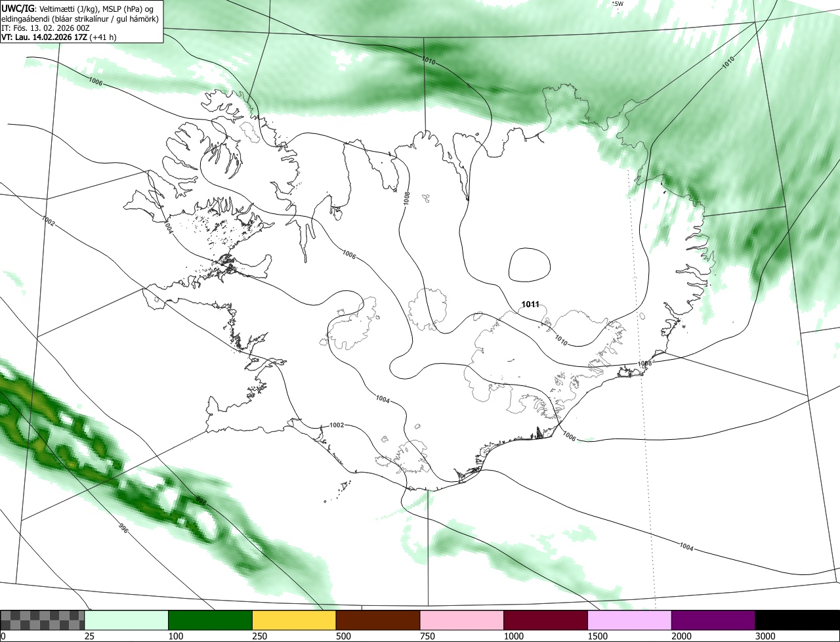Click the gray checkered 0–25 legend swatch
This screenshot has width=840, height=642.
point(43,620)
